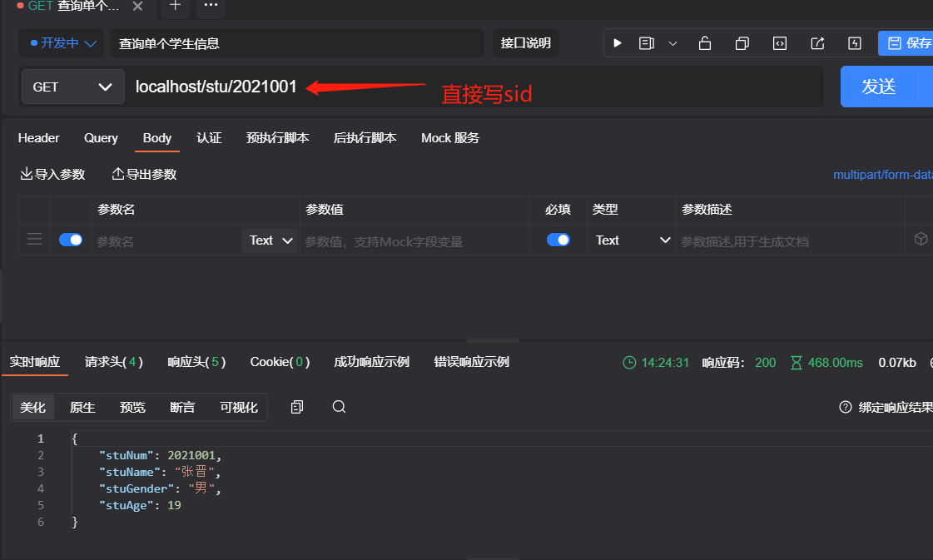Click the lock icon in toolbar
933x560 pixels.
pos(704,42)
